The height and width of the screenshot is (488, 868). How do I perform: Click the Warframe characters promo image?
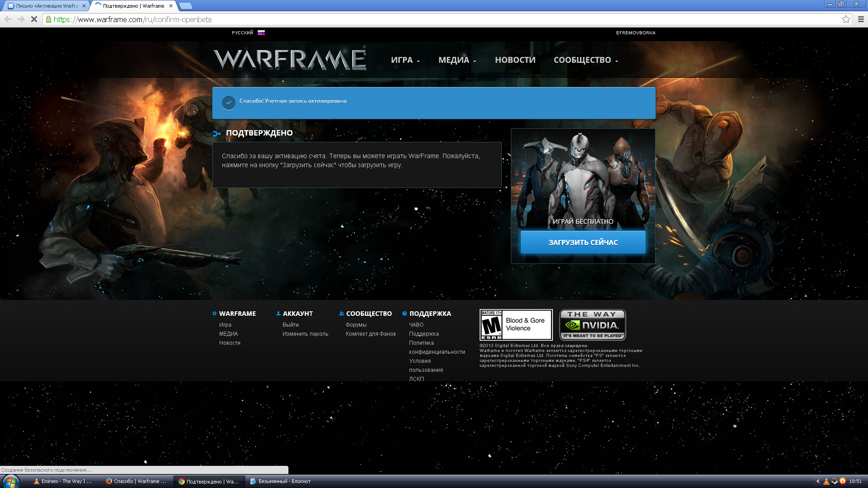pos(583,178)
